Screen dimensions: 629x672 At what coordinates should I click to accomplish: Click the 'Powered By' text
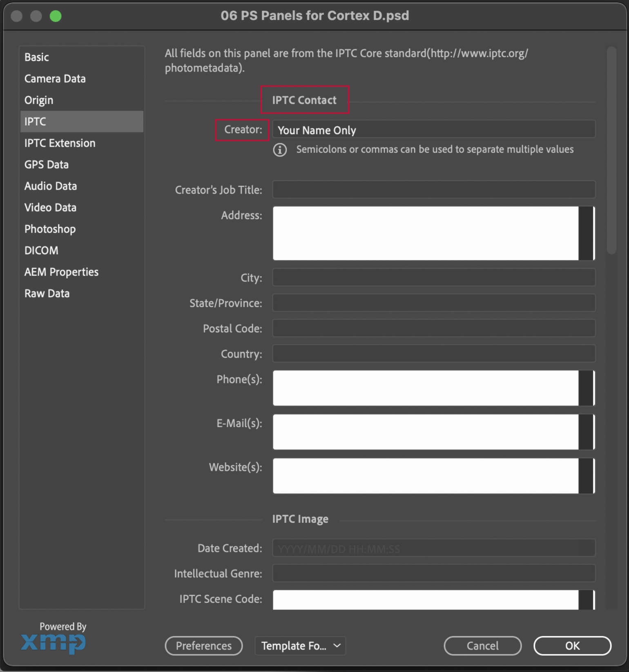click(x=63, y=627)
